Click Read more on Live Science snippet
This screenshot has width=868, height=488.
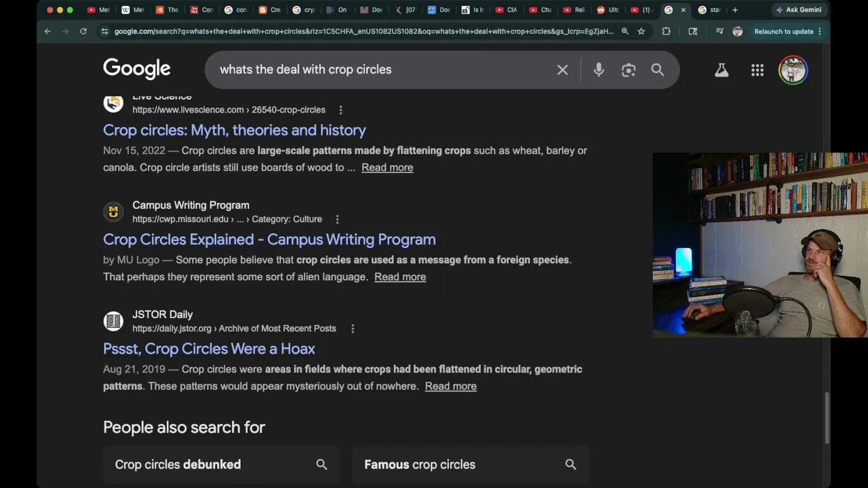pyautogui.click(x=387, y=167)
